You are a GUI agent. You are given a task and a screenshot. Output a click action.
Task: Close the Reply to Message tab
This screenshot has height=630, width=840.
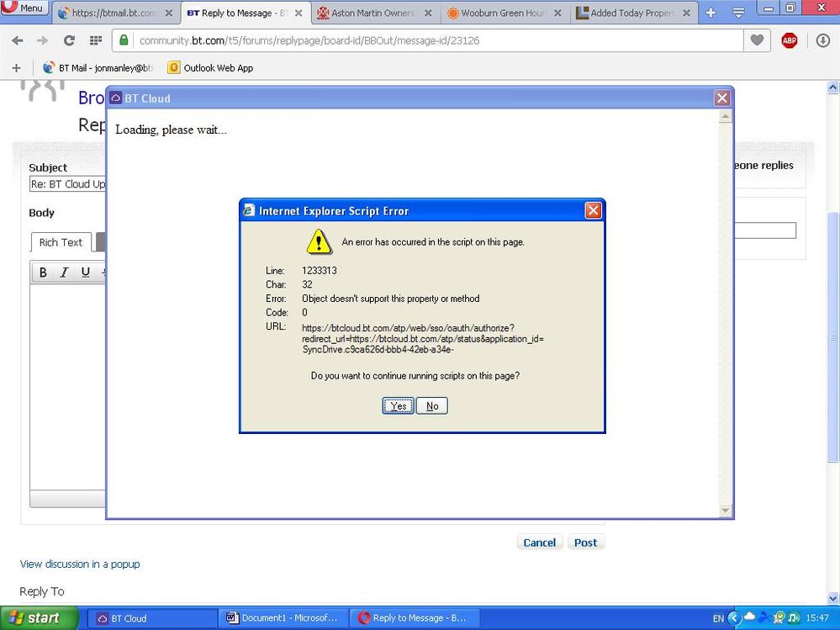[298, 13]
